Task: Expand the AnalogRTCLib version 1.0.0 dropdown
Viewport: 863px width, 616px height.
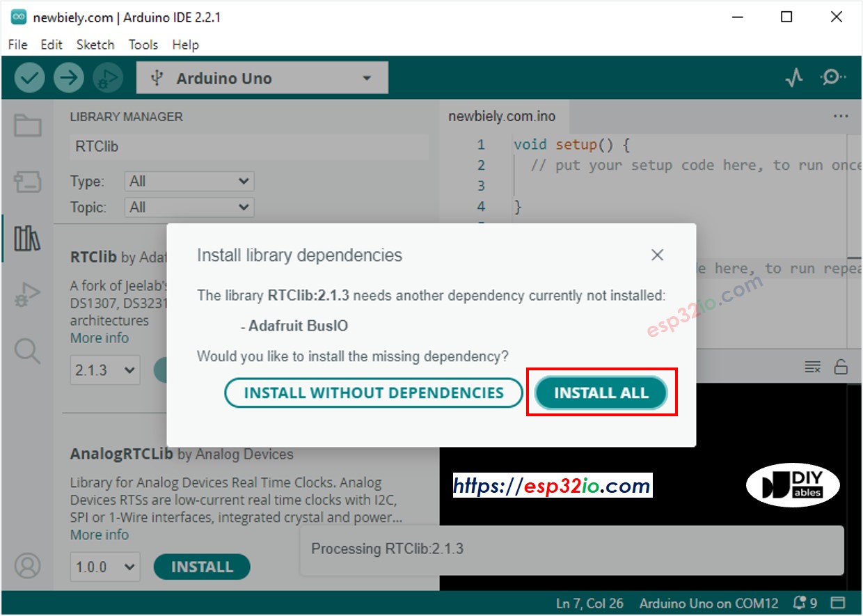Action: [x=104, y=567]
